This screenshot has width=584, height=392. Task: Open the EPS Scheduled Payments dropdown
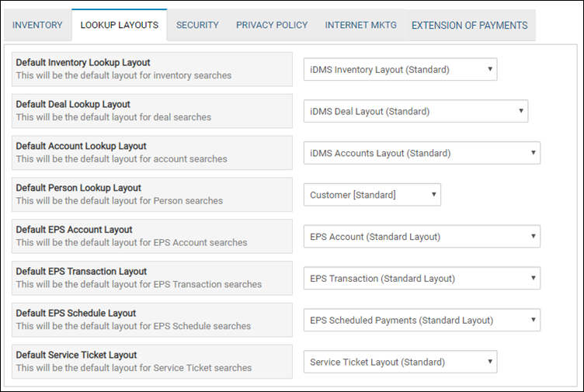tap(422, 320)
